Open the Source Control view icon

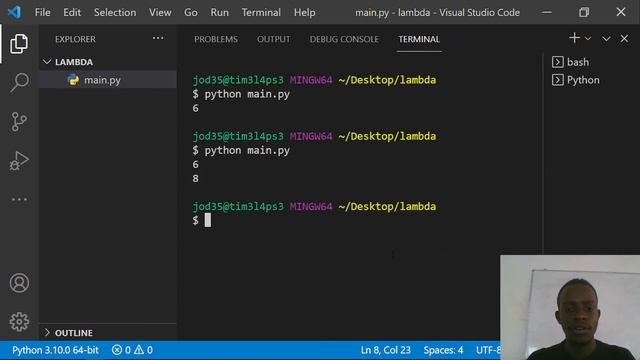(x=19, y=122)
